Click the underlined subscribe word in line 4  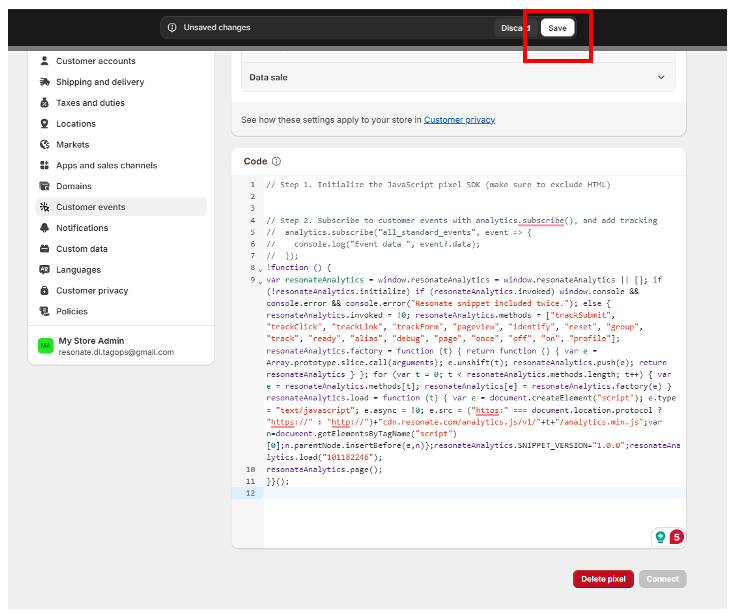coord(543,220)
